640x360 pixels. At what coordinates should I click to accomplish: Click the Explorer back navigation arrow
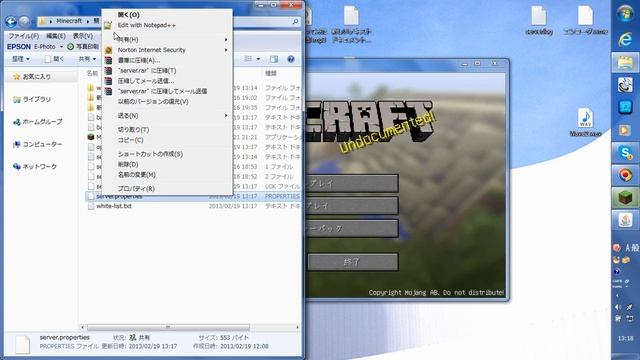coord(11,21)
